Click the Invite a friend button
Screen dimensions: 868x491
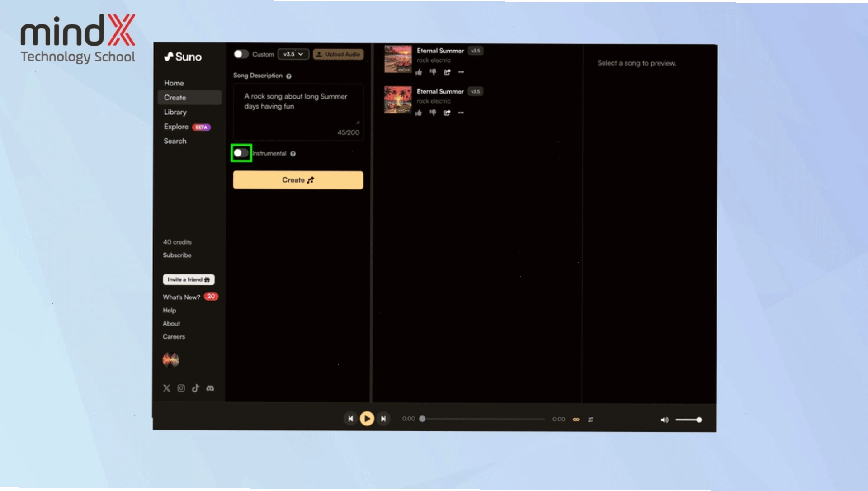pos(189,279)
